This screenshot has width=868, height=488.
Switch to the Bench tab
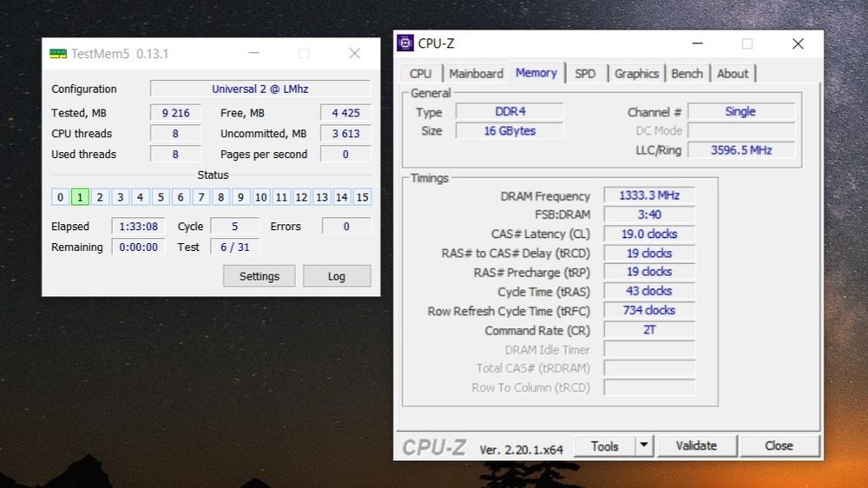687,74
